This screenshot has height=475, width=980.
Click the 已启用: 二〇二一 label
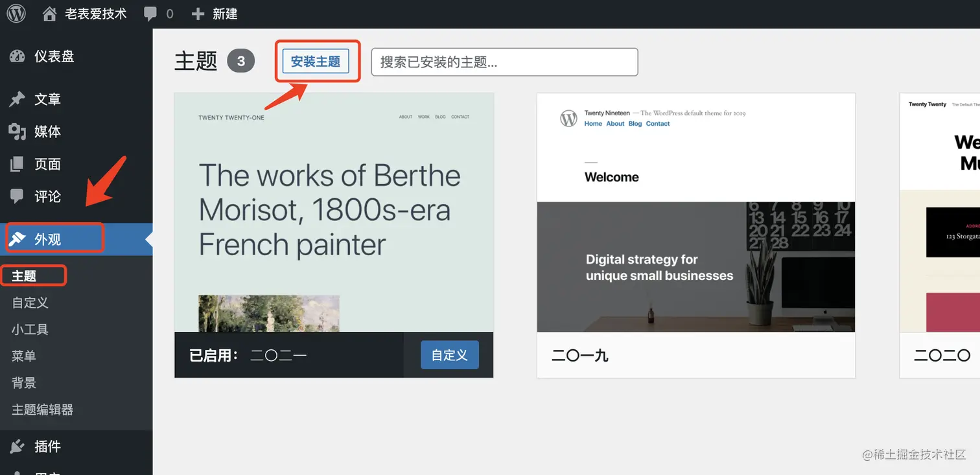click(248, 355)
